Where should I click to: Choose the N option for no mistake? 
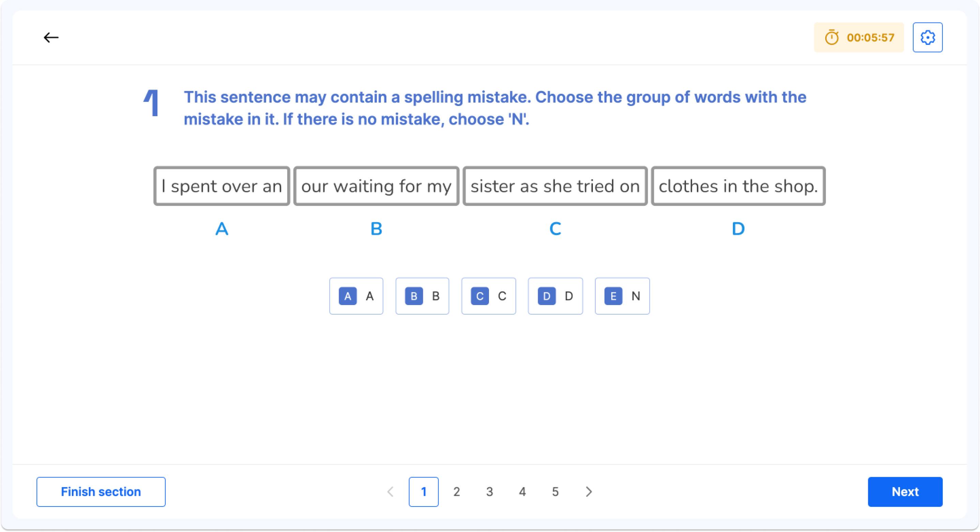click(622, 296)
